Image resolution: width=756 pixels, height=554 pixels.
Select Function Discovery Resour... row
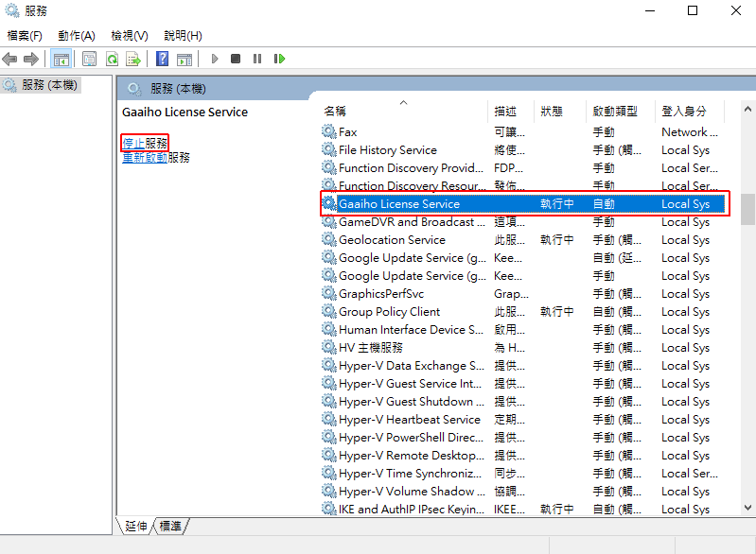click(522, 185)
